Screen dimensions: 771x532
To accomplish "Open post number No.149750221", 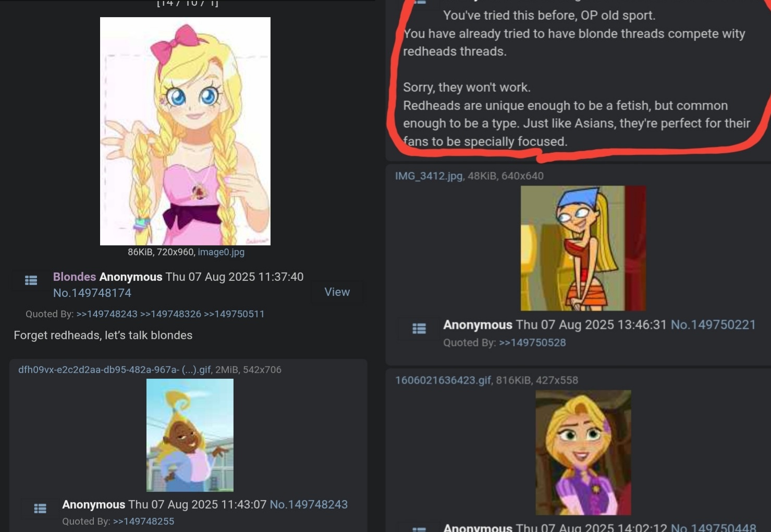I will tap(713, 325).
